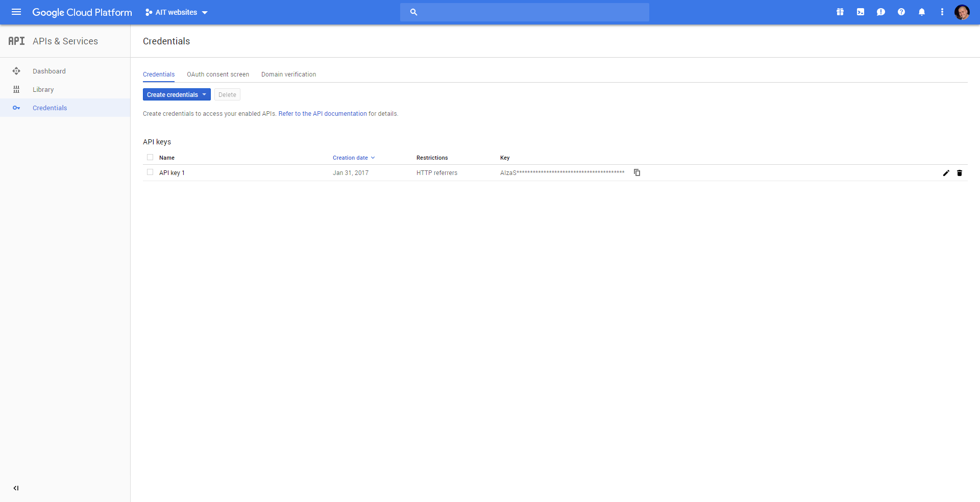Click the search magnifier icon
Viewport: 980px width, 502px height.
[414, 12]
